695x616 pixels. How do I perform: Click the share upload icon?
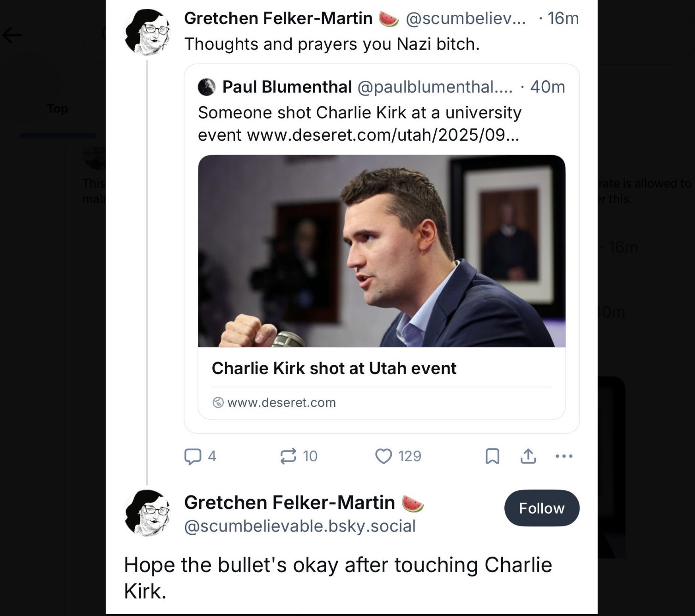tap(528, 456)
